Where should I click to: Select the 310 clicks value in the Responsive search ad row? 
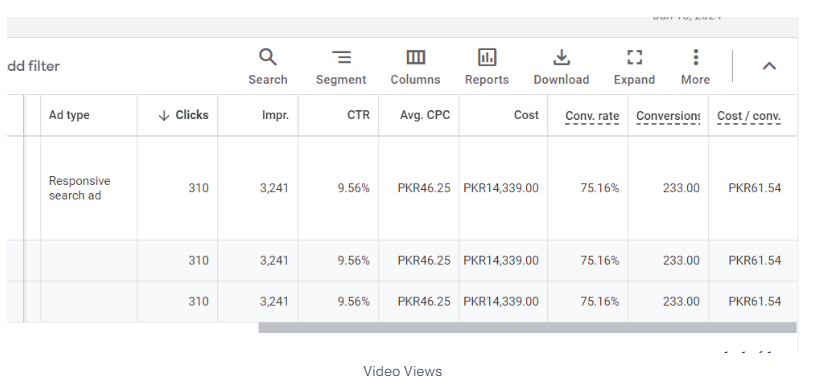click(198, 188)
